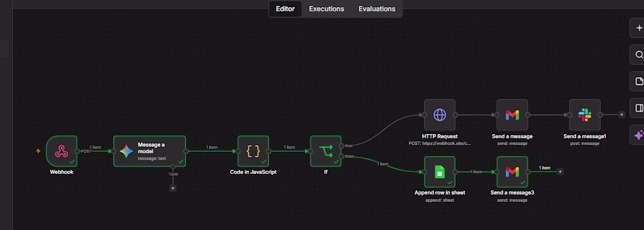Add tool via plus under Tools

coord(173,188)
